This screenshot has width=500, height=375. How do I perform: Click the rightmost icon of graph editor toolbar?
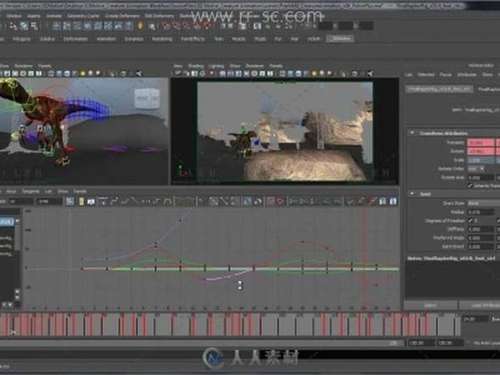coord(393,201)
